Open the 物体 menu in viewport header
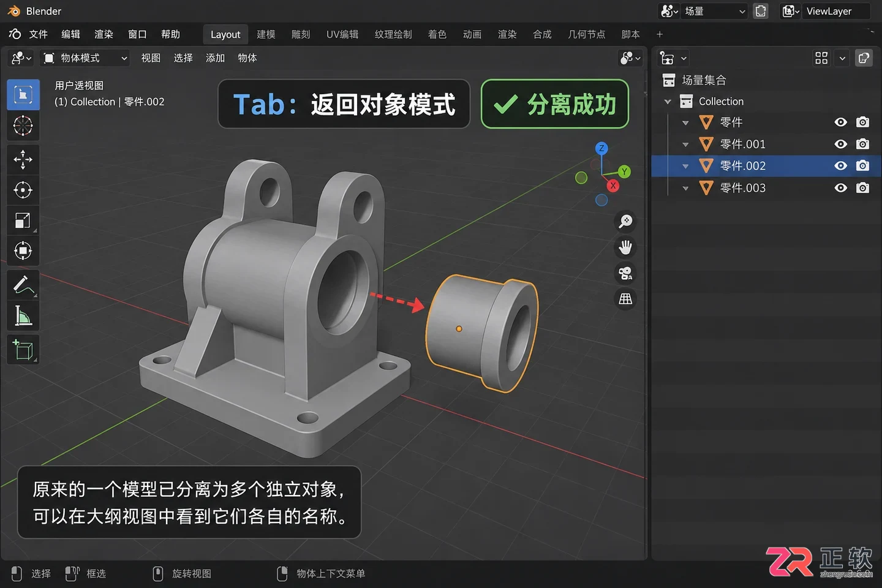This screenshot has width=882, height=588. (x=247, y=58)
